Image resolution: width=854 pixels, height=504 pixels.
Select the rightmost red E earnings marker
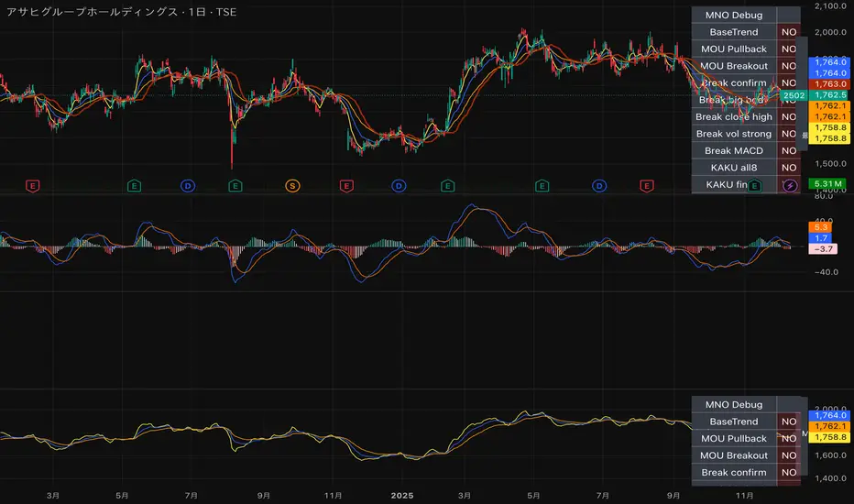point(647,186)
